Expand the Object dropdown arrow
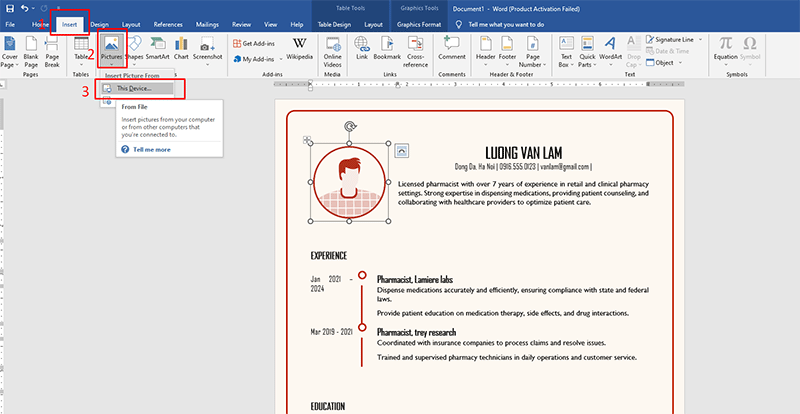 coord(680,63)
